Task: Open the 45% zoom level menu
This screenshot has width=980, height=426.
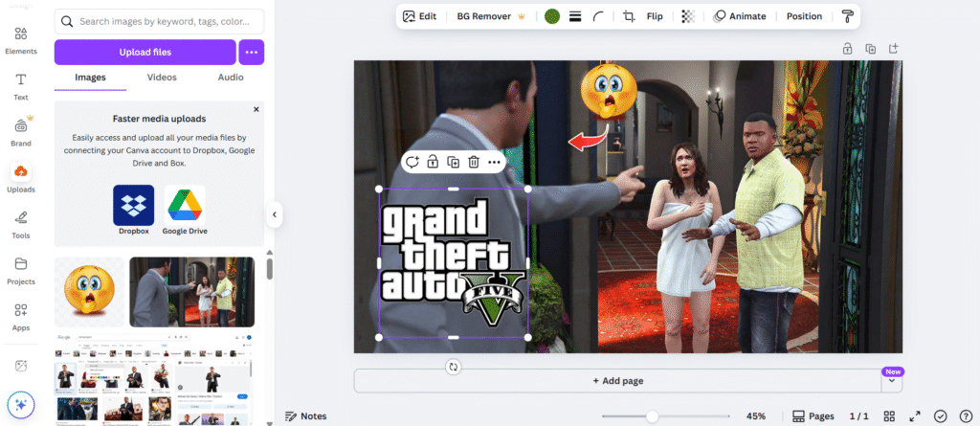Action: [756, 416]
